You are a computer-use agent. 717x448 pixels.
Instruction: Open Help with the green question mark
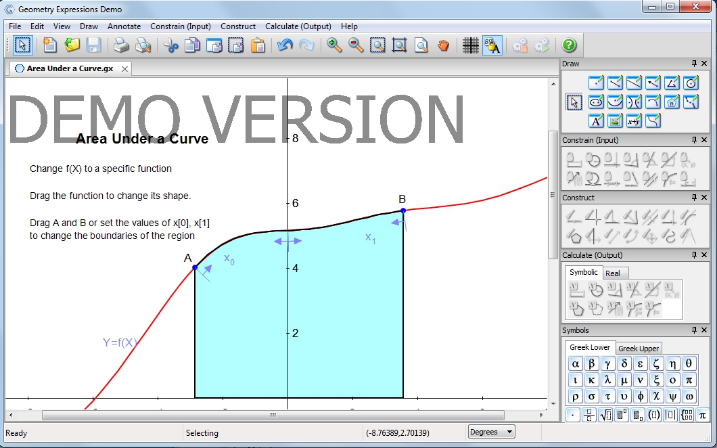coord(568,45)
